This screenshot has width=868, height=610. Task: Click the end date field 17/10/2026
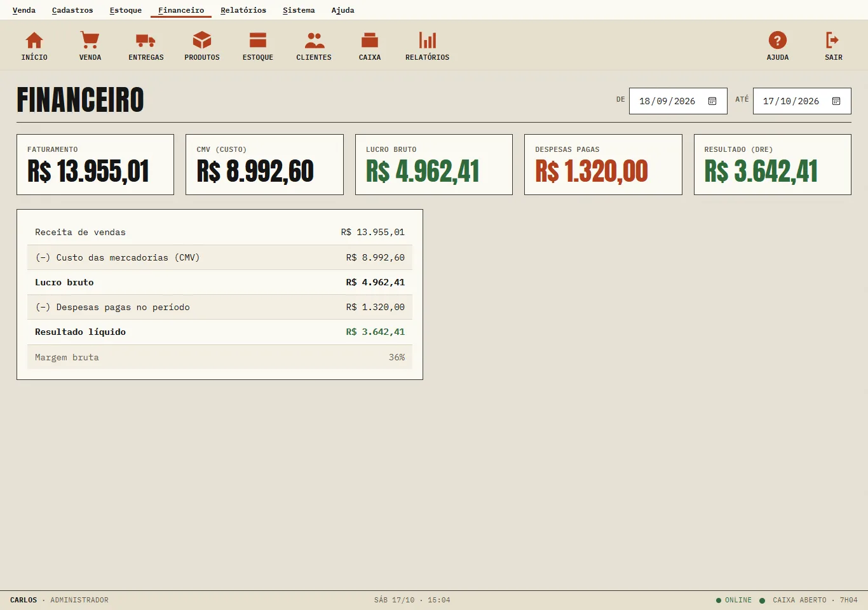tap(802, 101)
